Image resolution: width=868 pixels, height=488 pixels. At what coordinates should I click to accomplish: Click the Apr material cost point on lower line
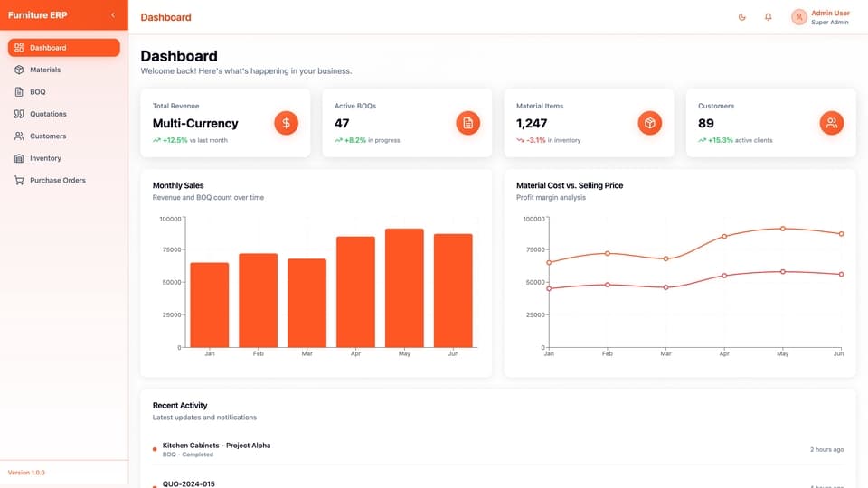click(x=724, y=276)
